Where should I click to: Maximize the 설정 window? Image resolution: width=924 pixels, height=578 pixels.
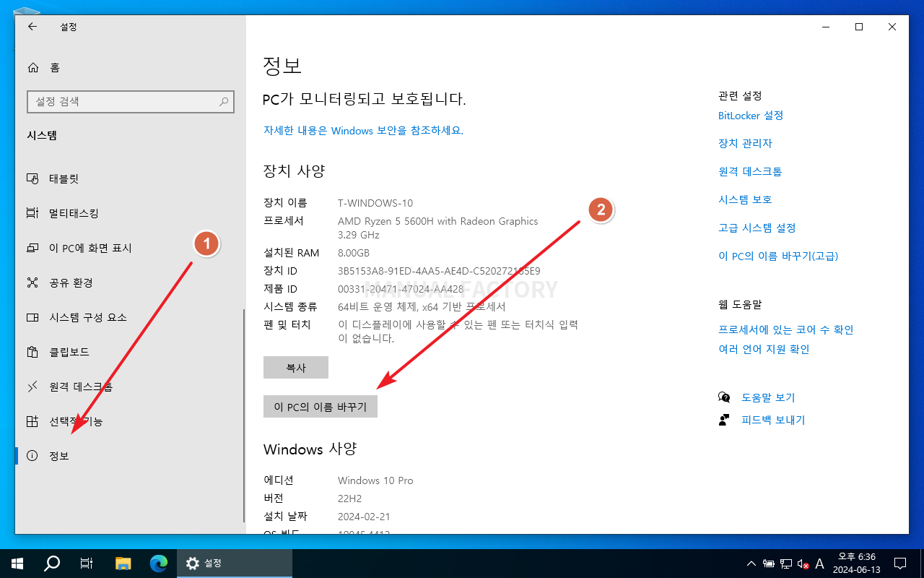click(859, 27)
